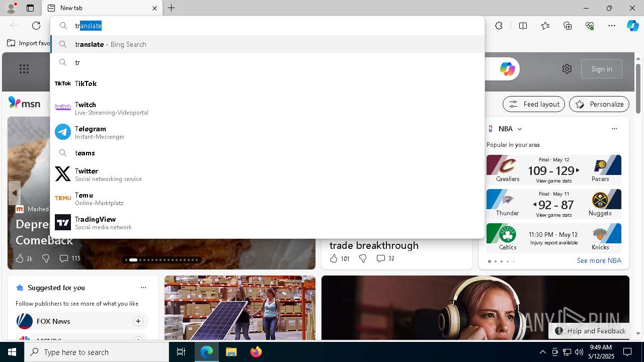The image size is (644, 362).
Task: Open the Edge profile icon
Action: (11, 8)
